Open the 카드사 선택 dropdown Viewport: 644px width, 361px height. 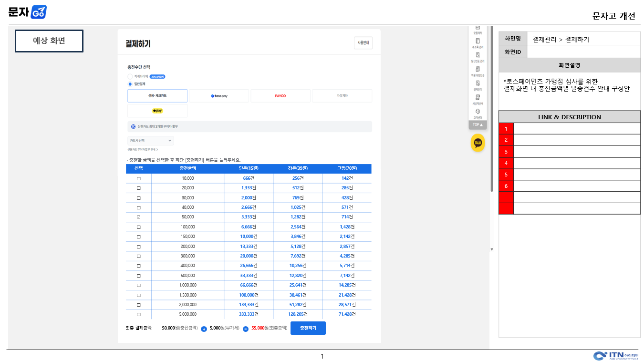point(151,141)
